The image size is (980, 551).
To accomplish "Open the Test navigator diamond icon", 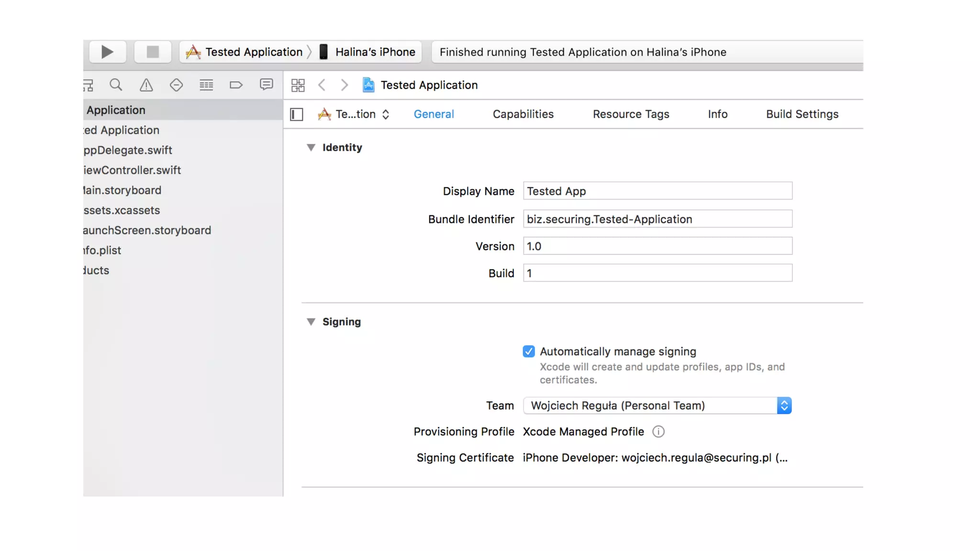I will coord(176,85).
